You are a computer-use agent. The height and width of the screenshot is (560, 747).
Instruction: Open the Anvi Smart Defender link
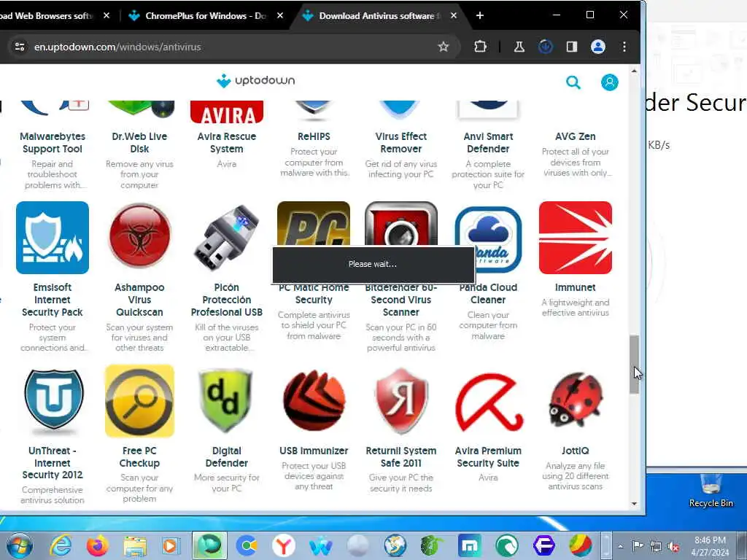488,142
